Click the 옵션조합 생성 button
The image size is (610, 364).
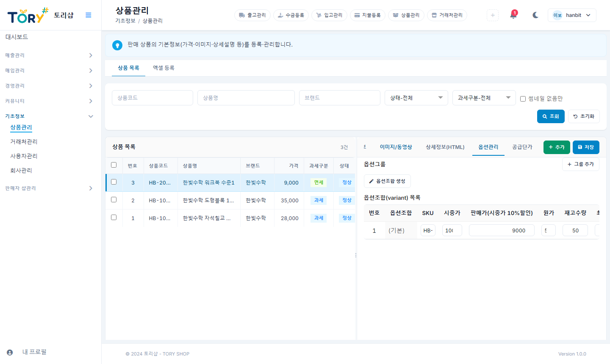click(387, 181)
